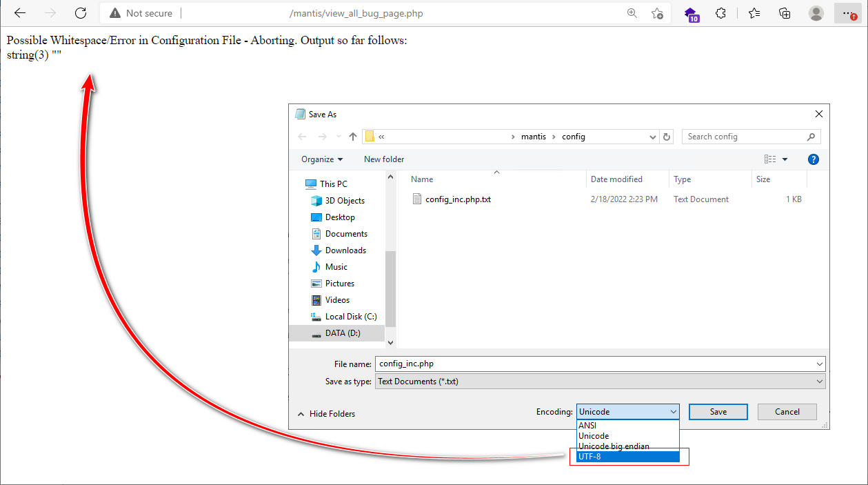Click the browser Refresh icon

pyautogui.click(x=81, y=13)
